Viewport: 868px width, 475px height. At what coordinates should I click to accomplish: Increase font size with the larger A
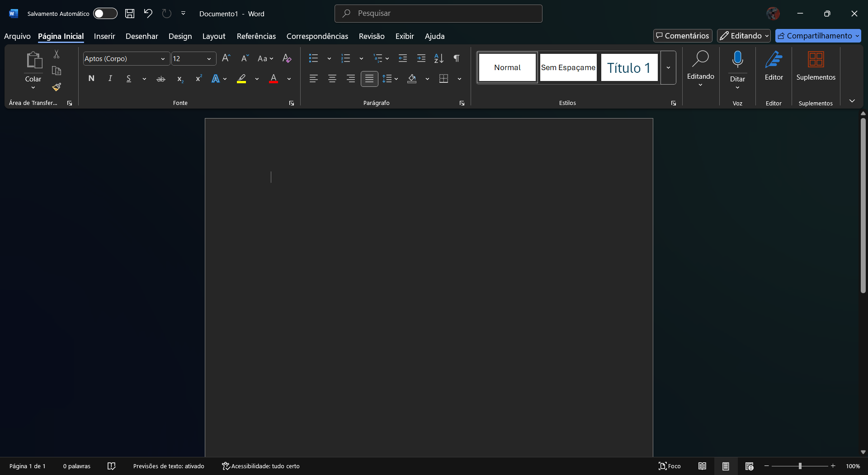point(226,58)
